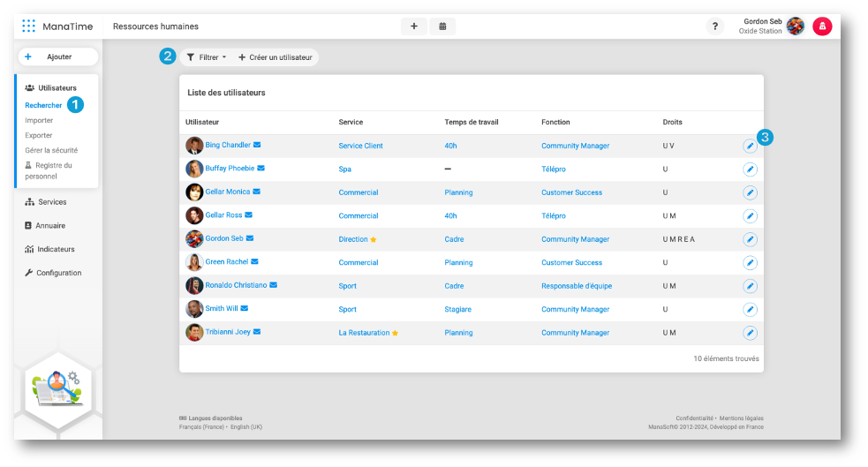The width and height of the screenshot is (868, 467).
Task: Open Bing Chandler user link
Action: (228, 145)
